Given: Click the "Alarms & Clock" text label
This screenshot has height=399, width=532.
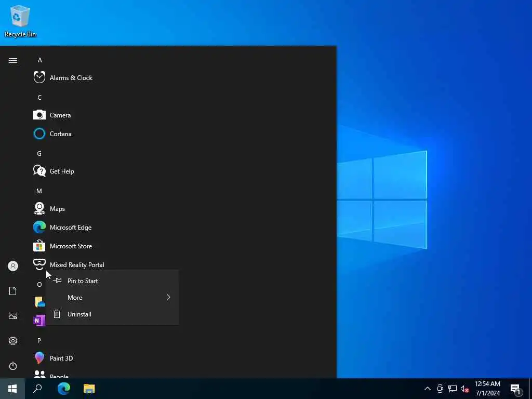Looking at the screenshot, I should click(71, 78).
